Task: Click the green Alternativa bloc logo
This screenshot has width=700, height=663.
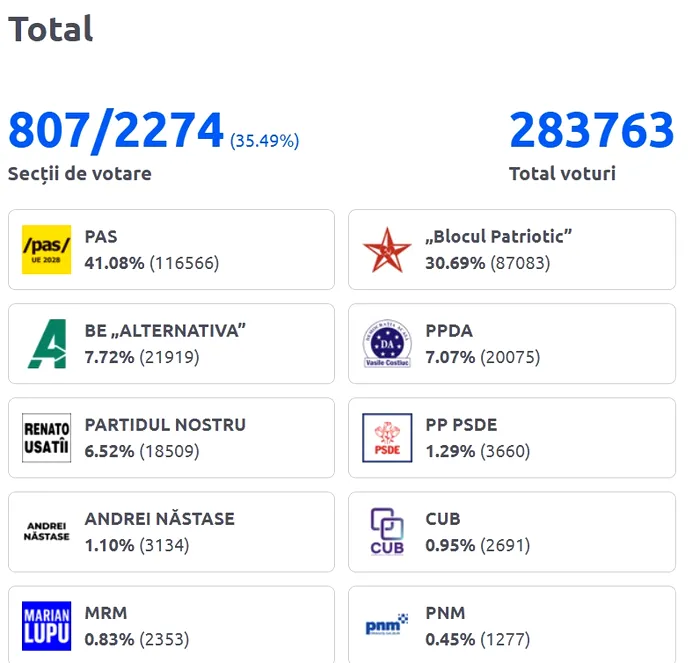Action: tap(47, 344)
